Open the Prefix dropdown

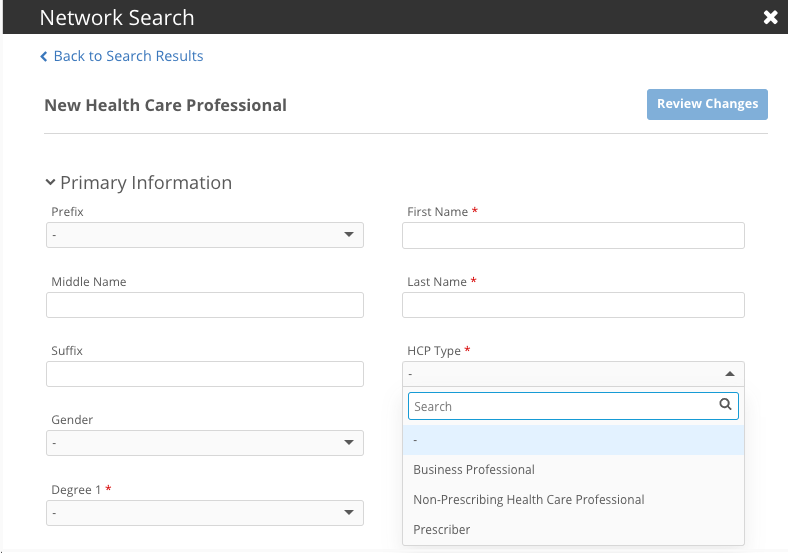[x=204, y=235]
